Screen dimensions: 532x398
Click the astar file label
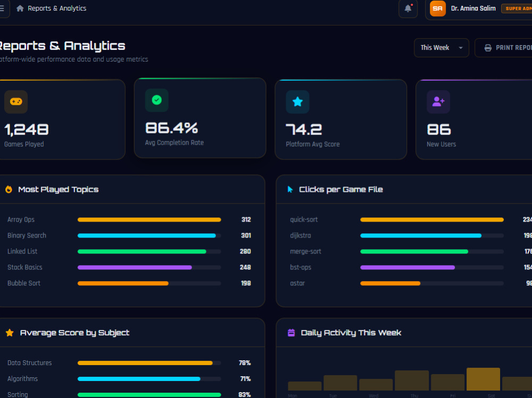[x=297, y=283]
